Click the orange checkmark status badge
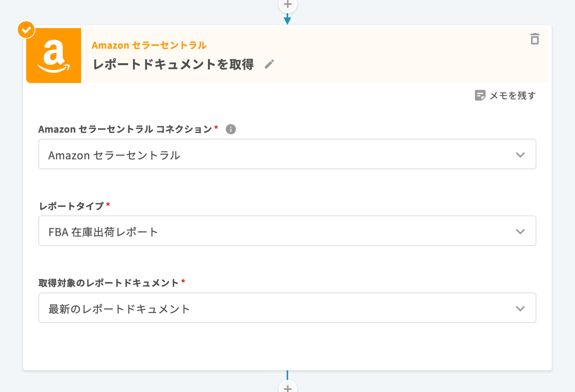This screenshot has width=575, height=392. (x=26, y=30)
